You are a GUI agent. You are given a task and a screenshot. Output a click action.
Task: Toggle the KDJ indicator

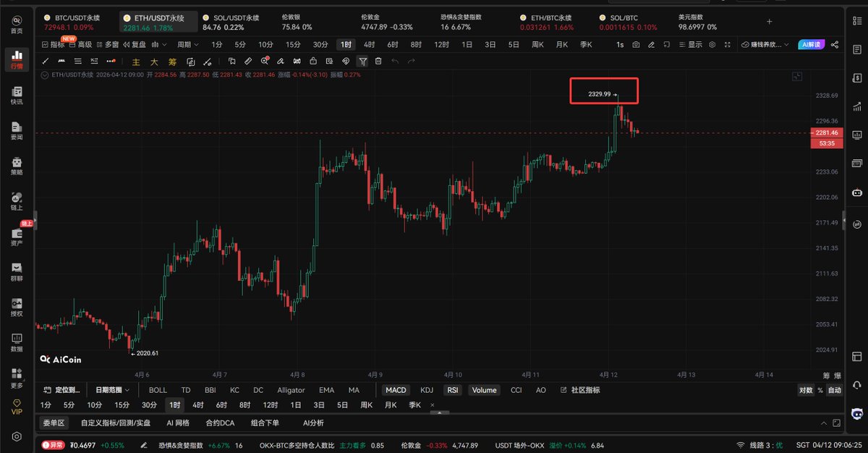pos(427,390)
